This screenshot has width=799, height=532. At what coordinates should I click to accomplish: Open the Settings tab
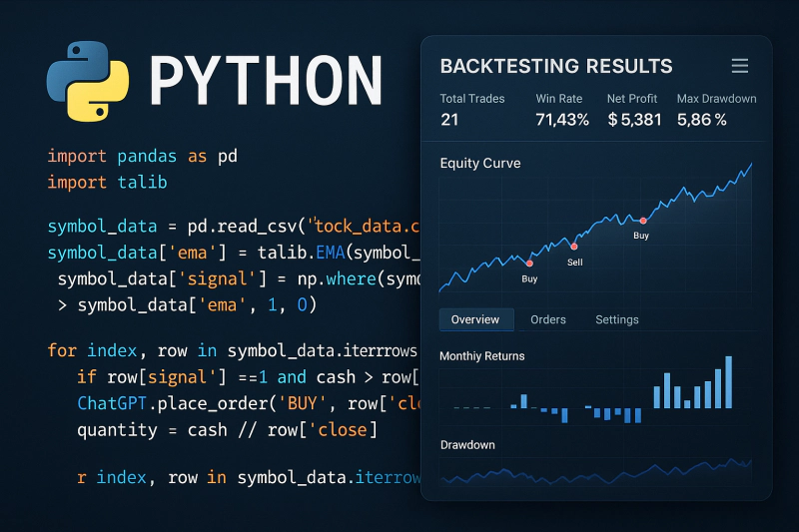pos(616,319)
